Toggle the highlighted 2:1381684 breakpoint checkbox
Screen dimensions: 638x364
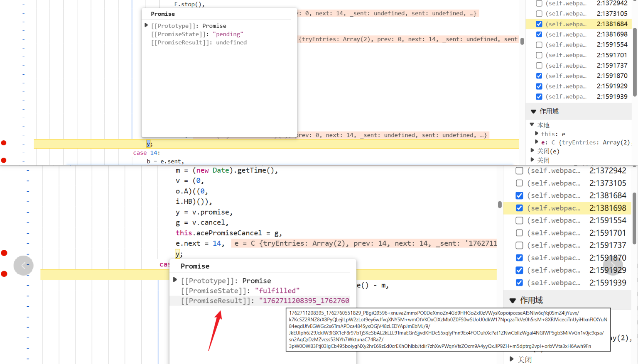539,24
